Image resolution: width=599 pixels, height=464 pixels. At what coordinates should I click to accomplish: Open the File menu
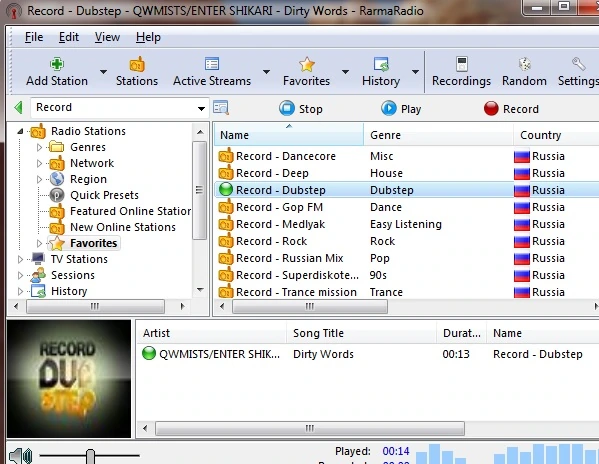[34, 37]
